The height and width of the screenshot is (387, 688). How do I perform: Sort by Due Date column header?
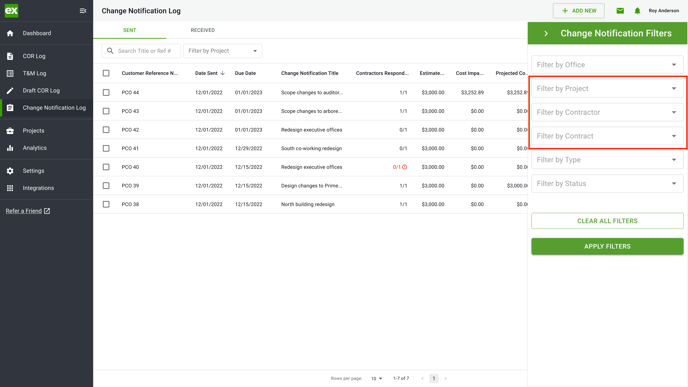click(x=245, y=73)
